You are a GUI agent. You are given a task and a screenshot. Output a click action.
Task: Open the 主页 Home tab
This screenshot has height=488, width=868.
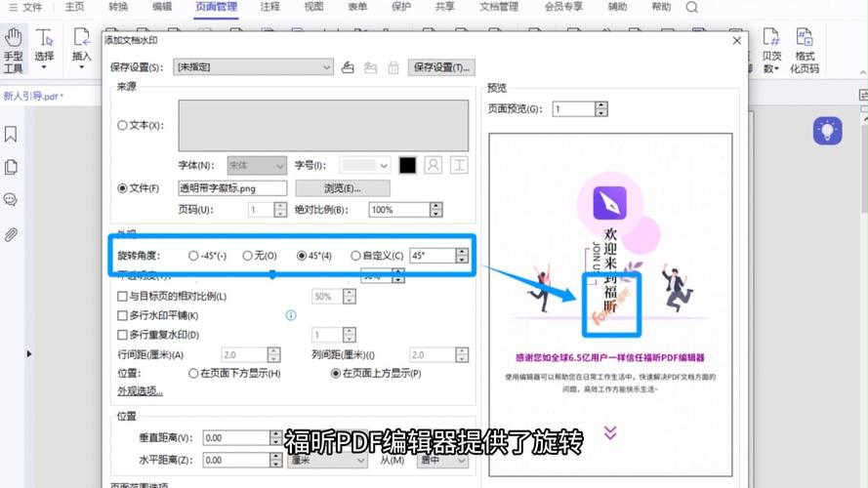click(75, 7)
